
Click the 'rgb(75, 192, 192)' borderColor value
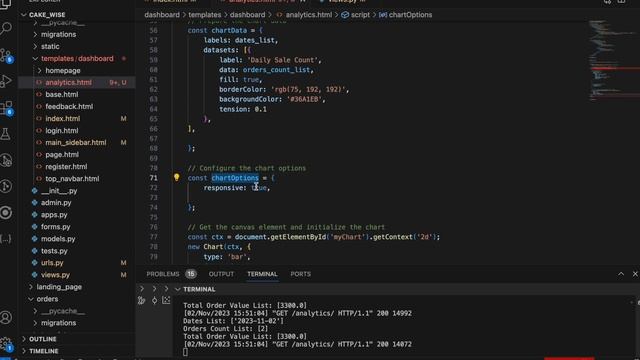[x=308, y=89]
